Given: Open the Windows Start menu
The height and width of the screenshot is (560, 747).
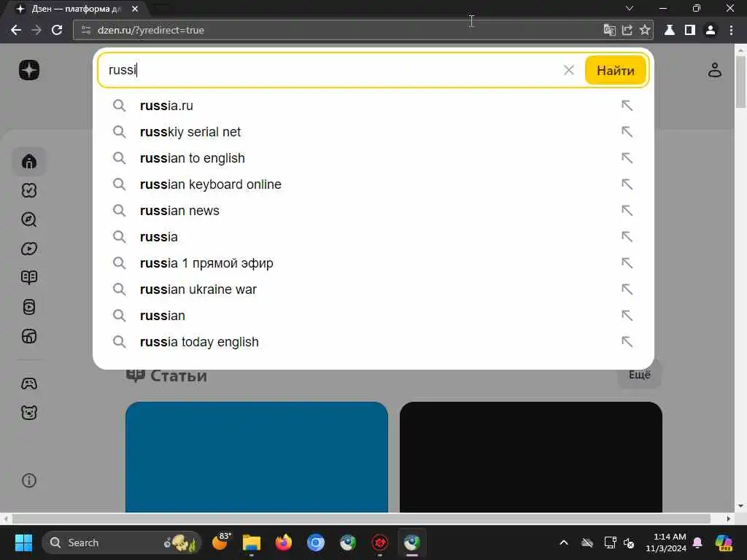Looking at the screenshot, I should (x=23, y=542).
